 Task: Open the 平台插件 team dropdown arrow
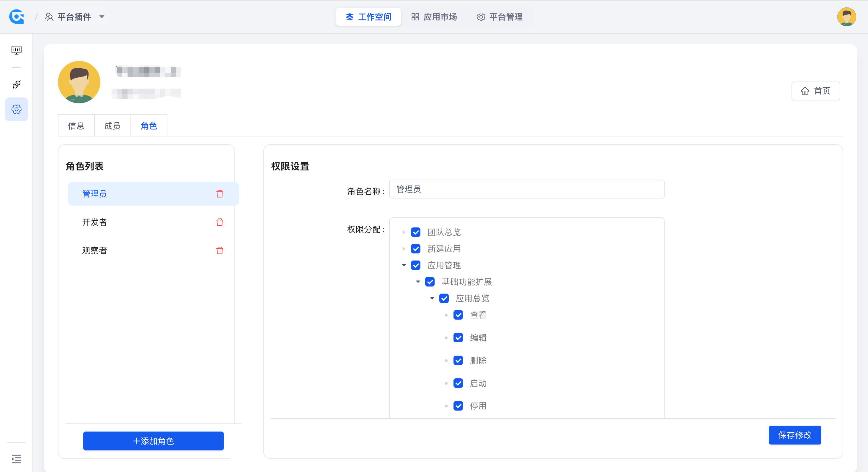coord(102,17)
